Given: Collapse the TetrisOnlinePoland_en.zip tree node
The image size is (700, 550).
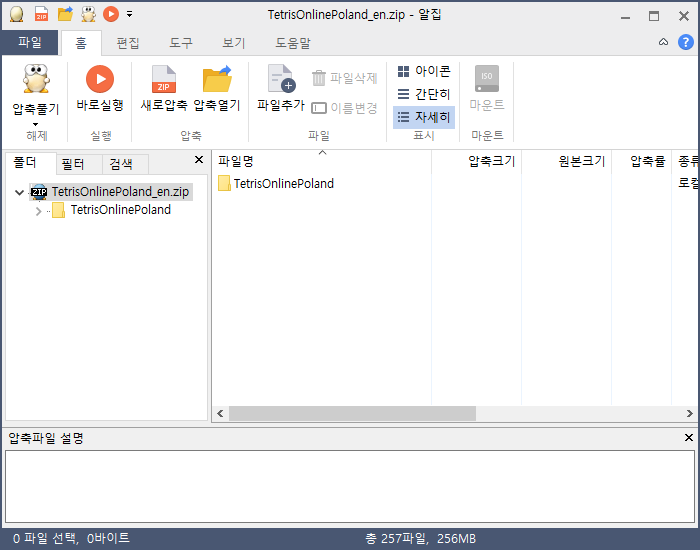Looking at the screenshot, I should 19,192.
